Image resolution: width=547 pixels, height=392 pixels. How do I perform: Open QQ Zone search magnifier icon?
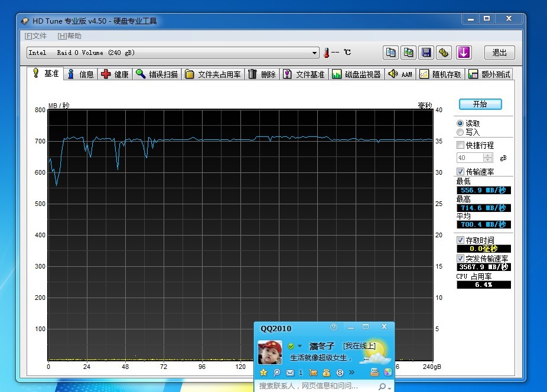[276, 373]
